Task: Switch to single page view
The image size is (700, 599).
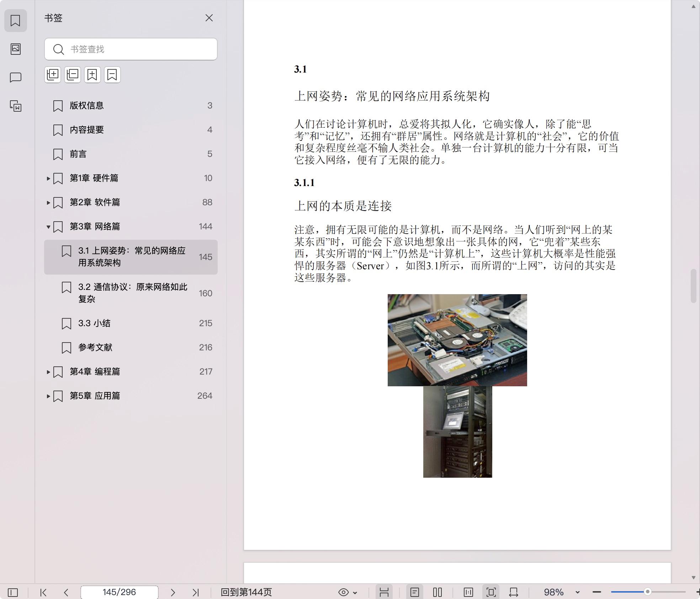Action: pos(415,592)
